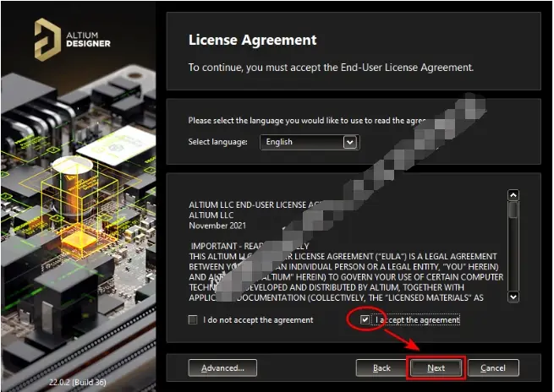The height and width of the screenshot is (392, 554).
Task: Tick the 'I do not accept the agreement' checkbox
Action: tap(193, 319)
